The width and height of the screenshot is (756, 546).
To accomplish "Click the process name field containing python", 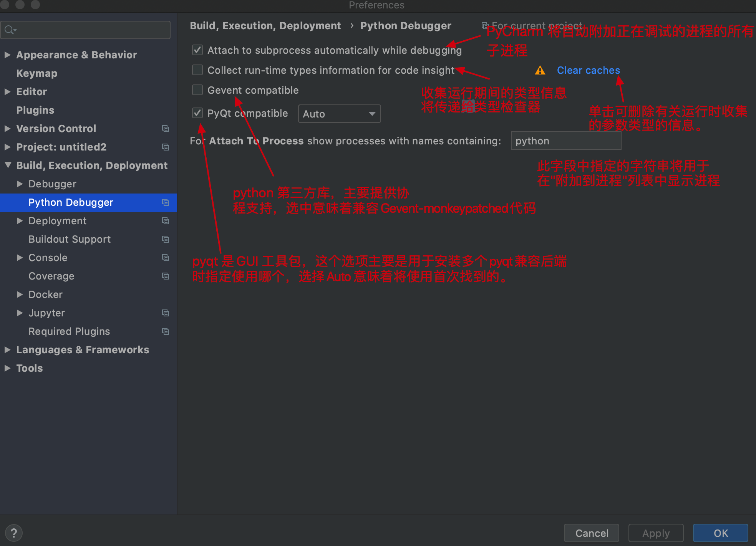I will 566,141.
